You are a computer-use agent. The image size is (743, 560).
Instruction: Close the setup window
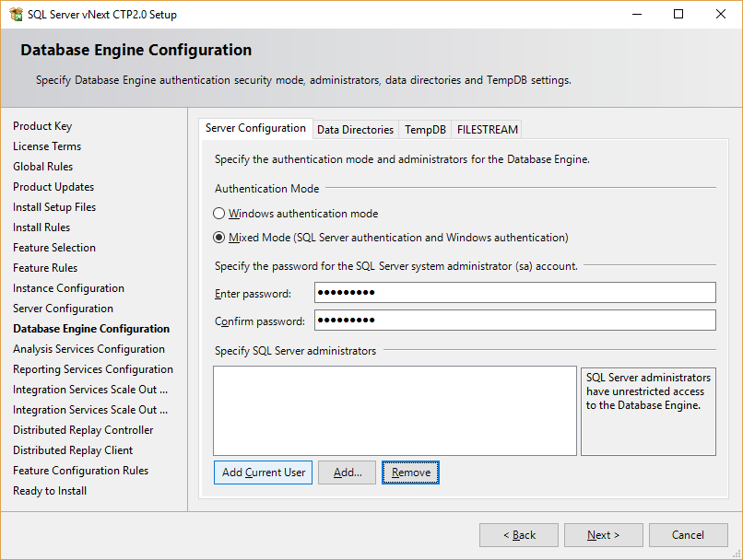tap(720, 14)
